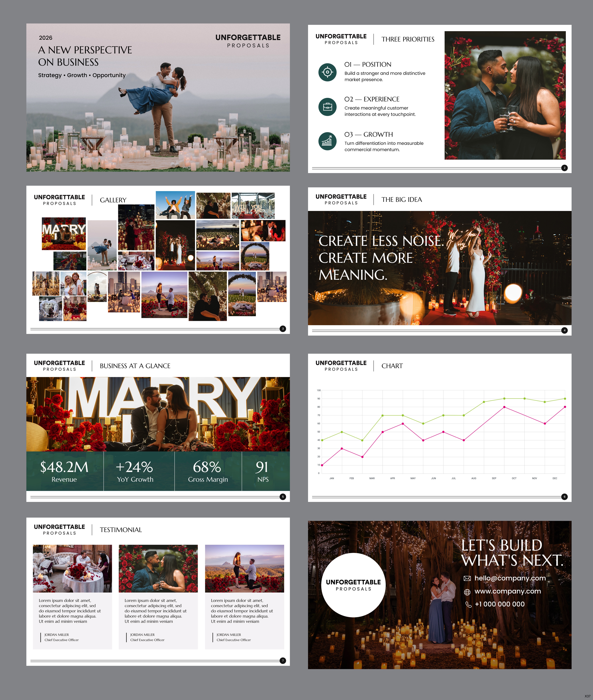Click page number badge 6 on Chart slide

tap(564, 497)
